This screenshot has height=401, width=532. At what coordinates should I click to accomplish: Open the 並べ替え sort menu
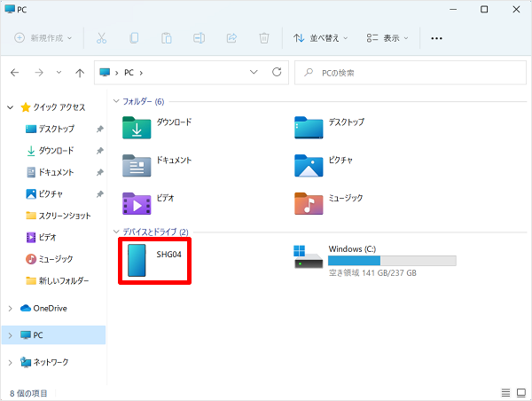[320, 38]
